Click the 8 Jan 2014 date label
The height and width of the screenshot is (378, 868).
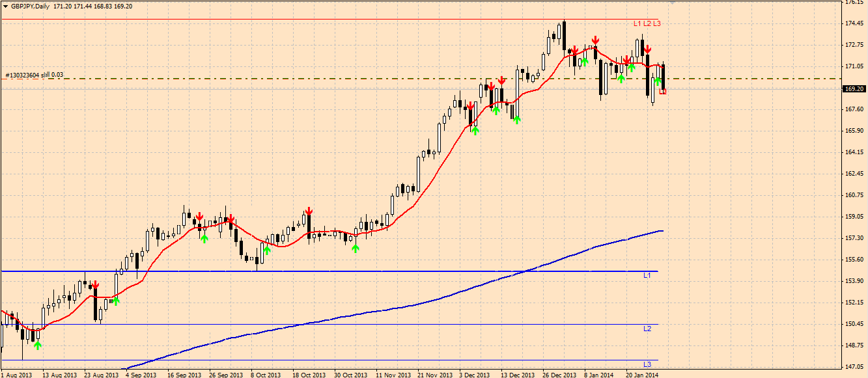click(599, 375)
